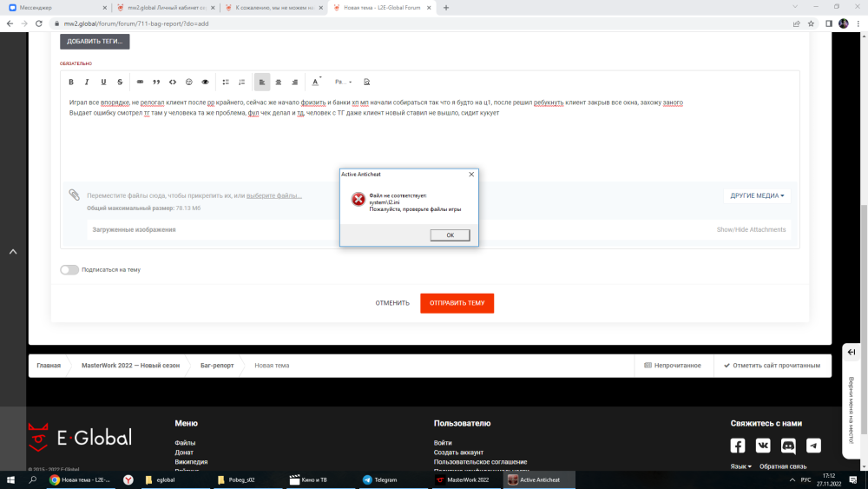Preview the post with the preview icon
The width and height of the screenshot is (868, 489).
click(x=367, y=82)
